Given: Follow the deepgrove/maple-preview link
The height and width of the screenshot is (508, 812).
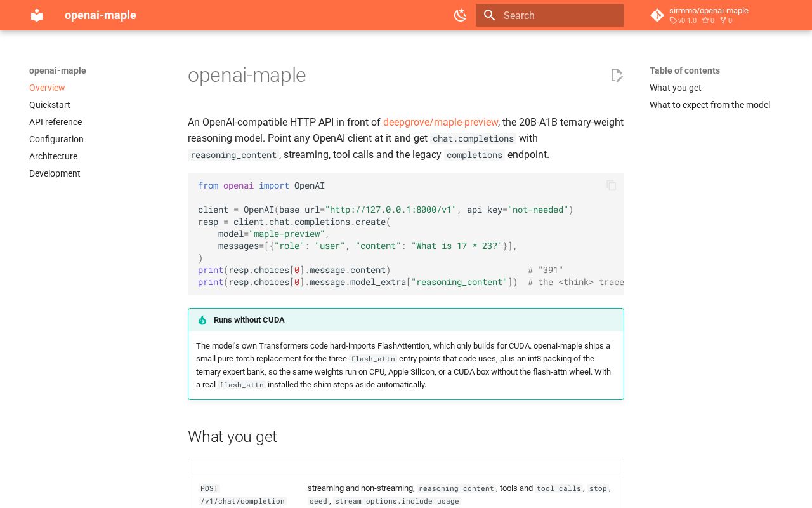Looking at the screenshot, I should (x=441, y=122).
